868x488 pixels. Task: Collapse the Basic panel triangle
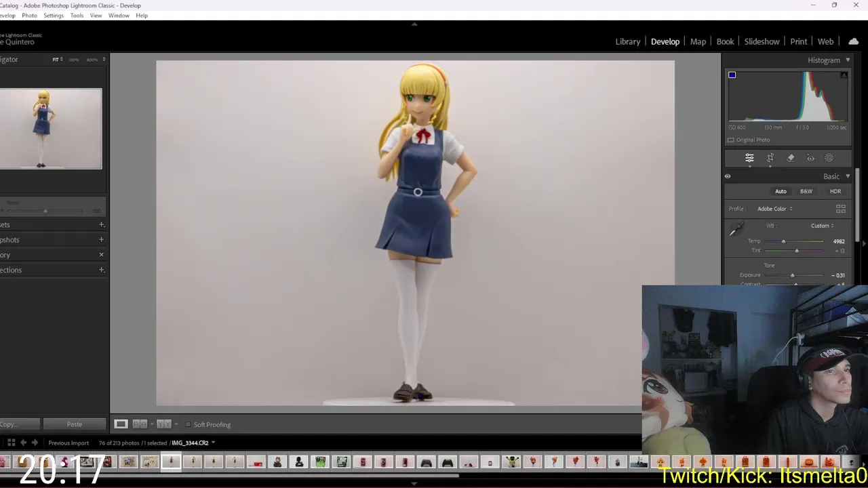point(848,176)
